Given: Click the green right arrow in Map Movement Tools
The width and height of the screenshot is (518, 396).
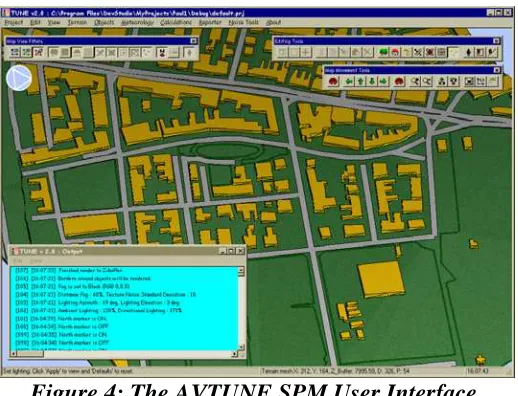Looking at the screenshot, I should pyautogui.click(x=384, y=81).
